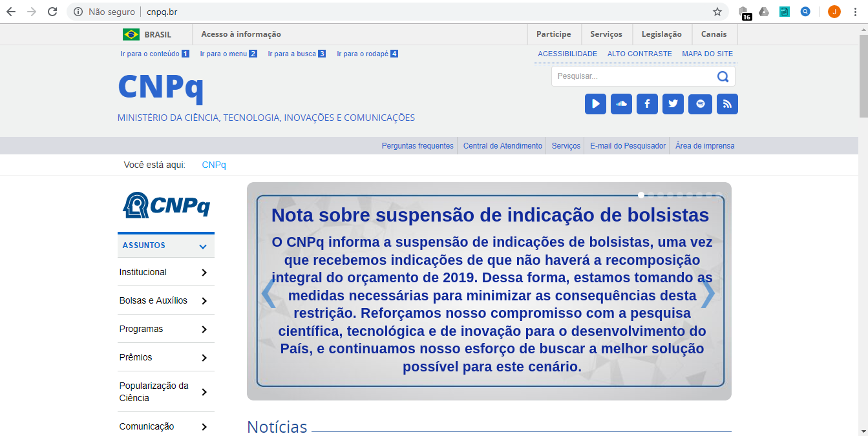Show the next carousel slide
The image size is (868, 436).
point(708,295)
